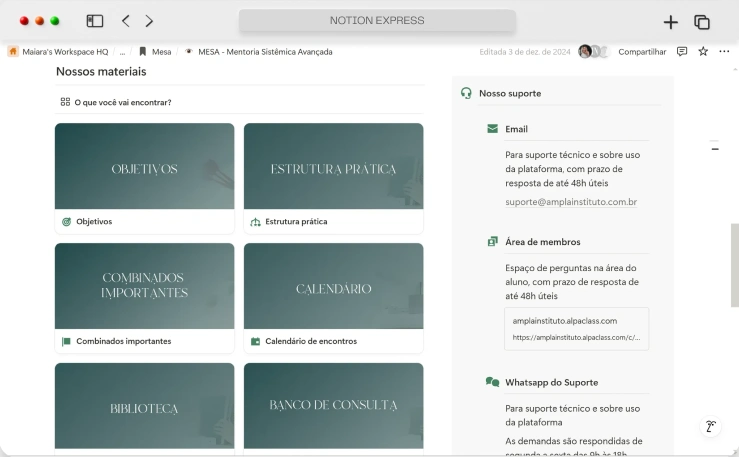Select the 'O que você vai encontrar?' gallery tab
The height and width of the screenshot is (457, 739).
[x=116, y=102]
